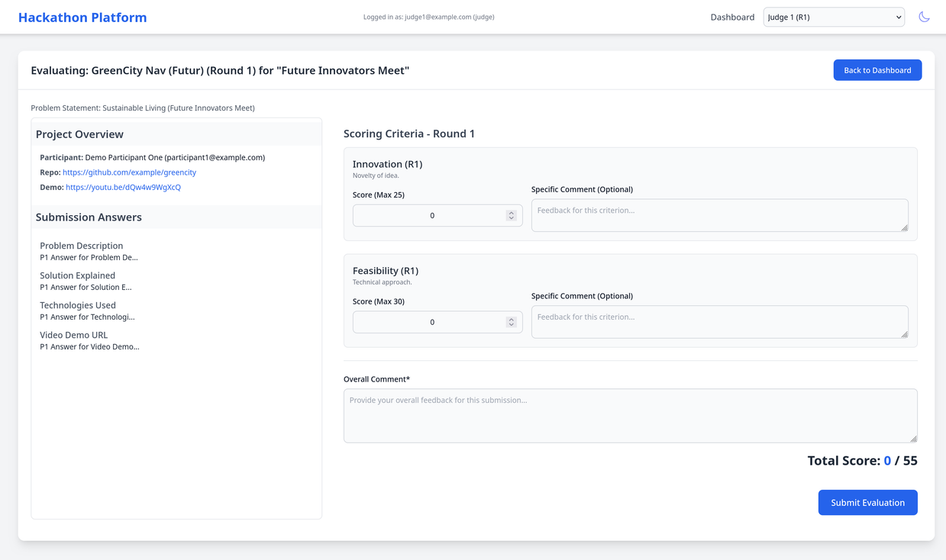This screenshot has width=946, height=560.
Task: Submit the evaluation
Action: (x=867, y=503)
